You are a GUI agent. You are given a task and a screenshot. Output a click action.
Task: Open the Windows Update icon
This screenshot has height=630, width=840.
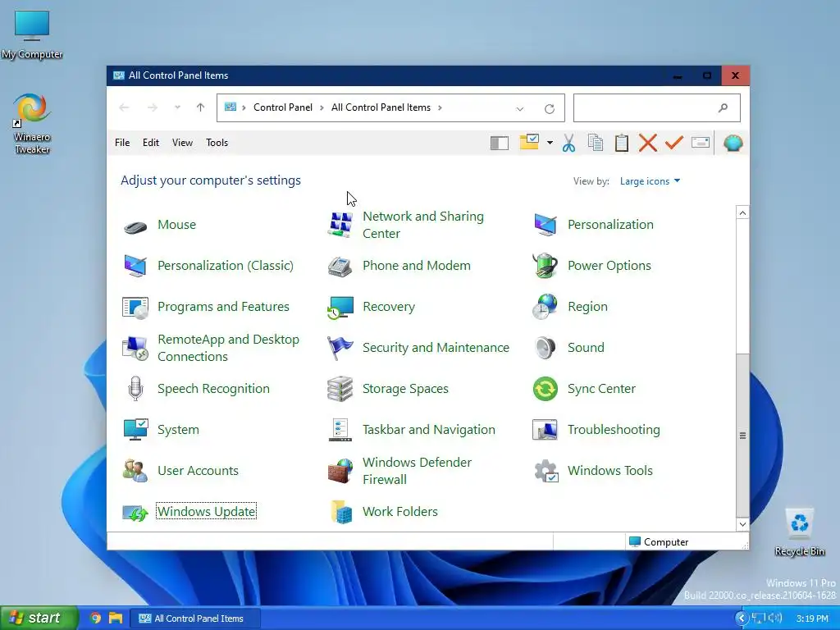click(x=135, y=513)
